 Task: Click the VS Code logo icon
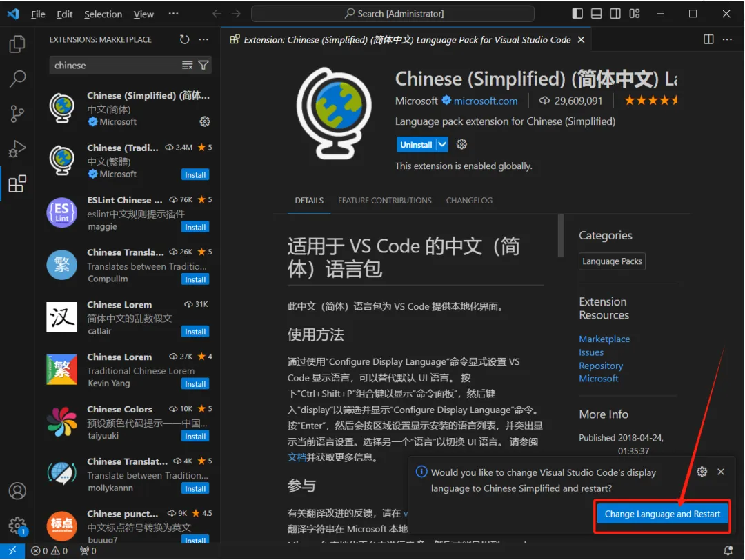coord(13,14)
